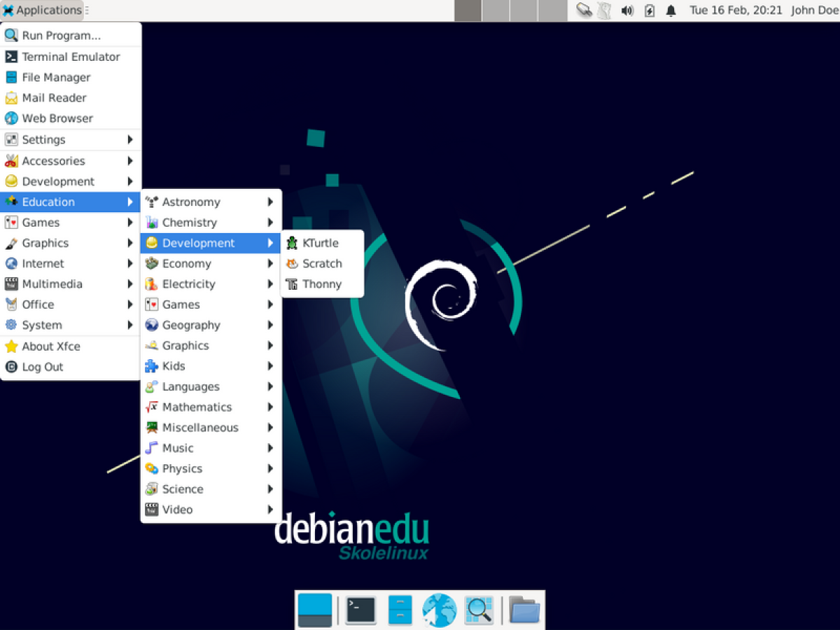Click the Scratch cat icon
840x630 pixels.
(292, 264)
